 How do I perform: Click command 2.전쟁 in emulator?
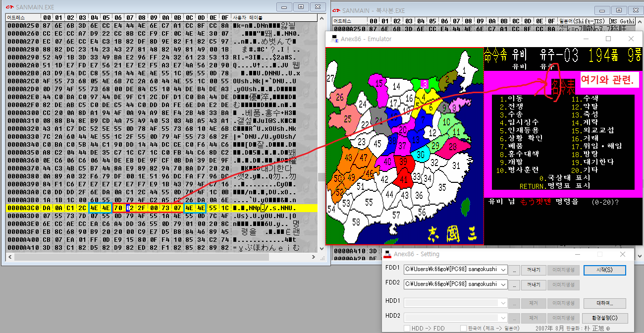(511, 107)
